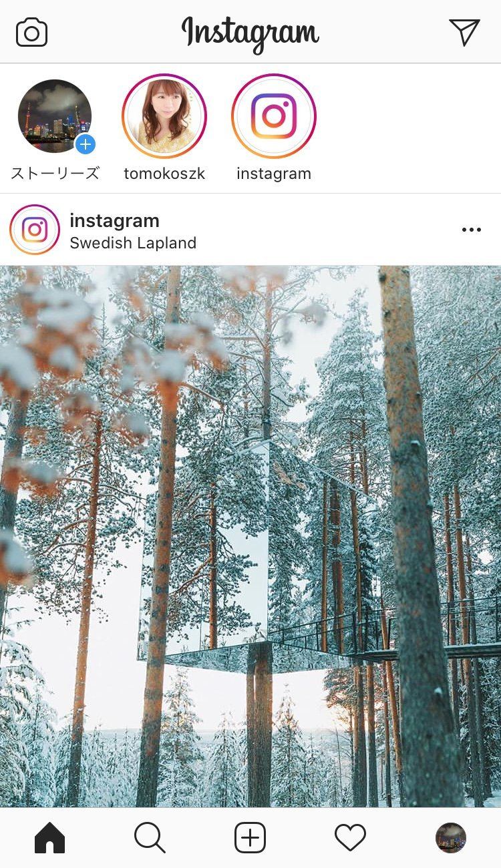View tomokoszk's story avatar
This screenshot has height=868, width=501.
[164, 116]
